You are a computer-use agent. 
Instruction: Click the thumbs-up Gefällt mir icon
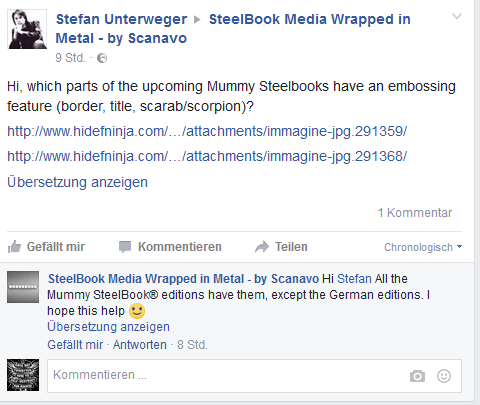coord(14,247)
